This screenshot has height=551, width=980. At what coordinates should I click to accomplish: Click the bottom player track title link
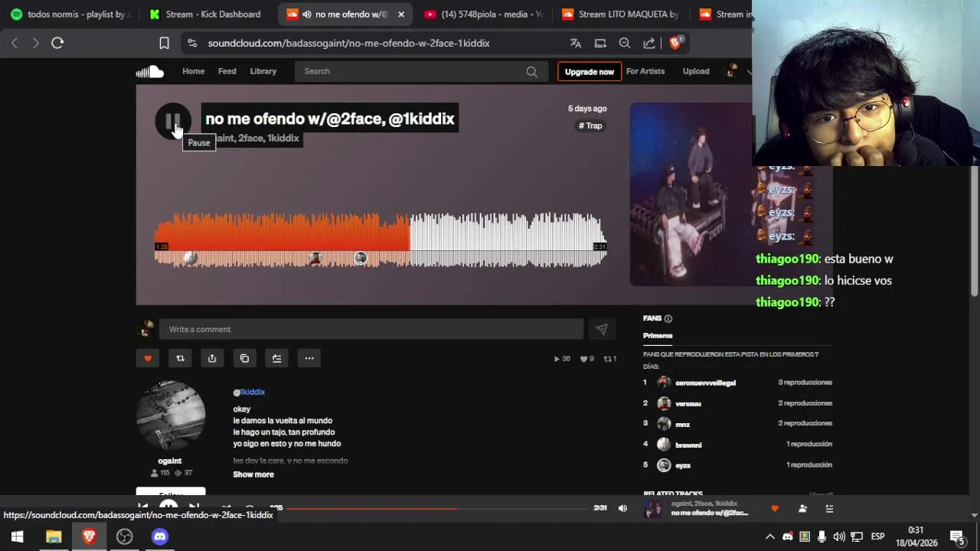710,513
